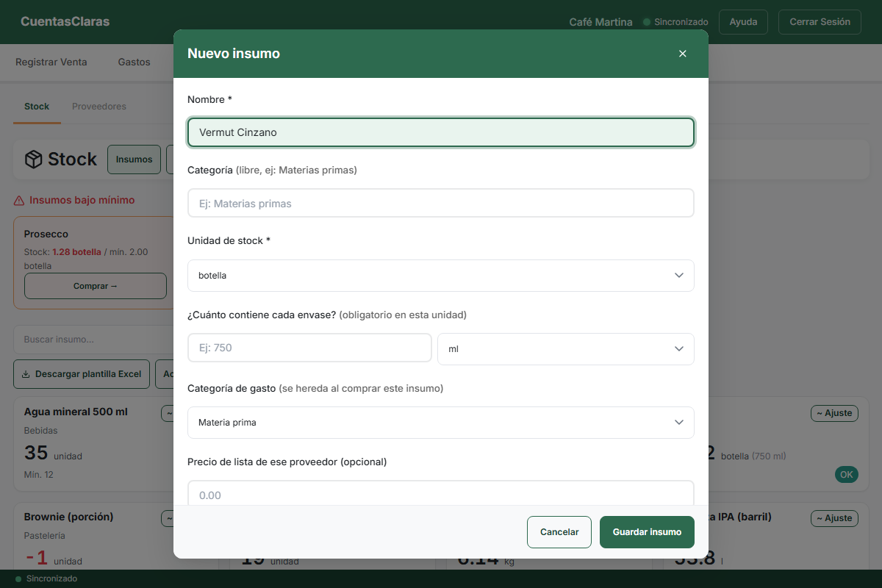
Task: Click Guardar insumo button
Action: (647, 532)
